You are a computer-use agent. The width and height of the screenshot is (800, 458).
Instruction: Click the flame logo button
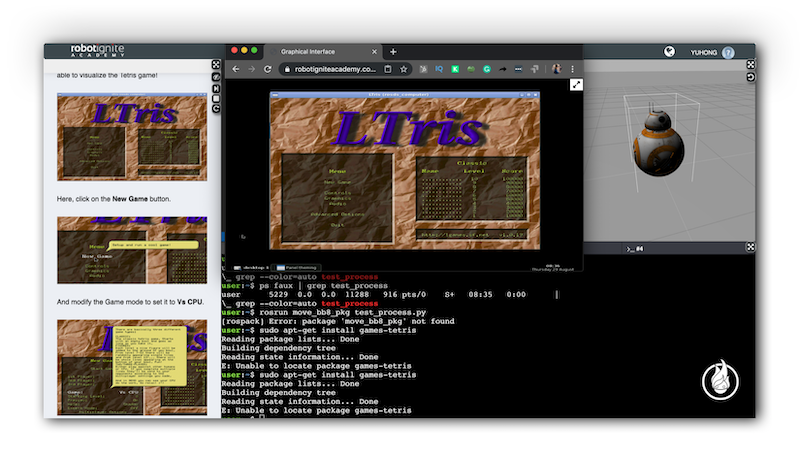(x=720, y=380)
